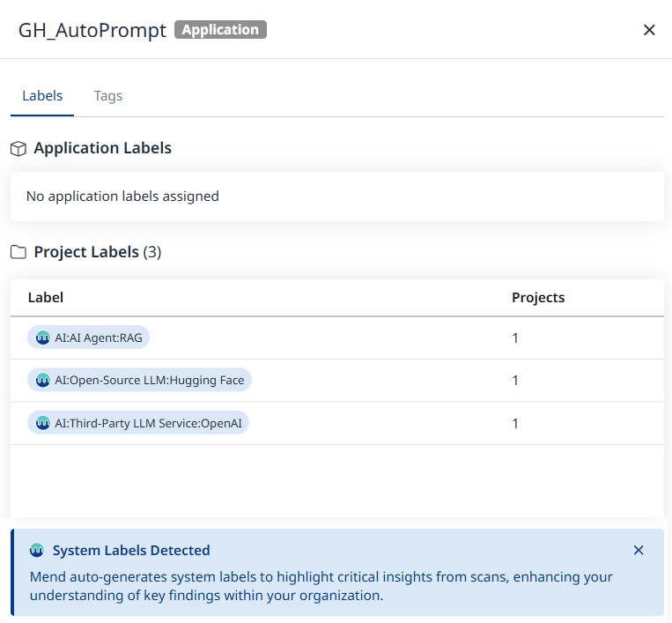Viewport: 672px width, 623px height.
Task: Switch to the Tags tab
Action: tap(108, 96)
